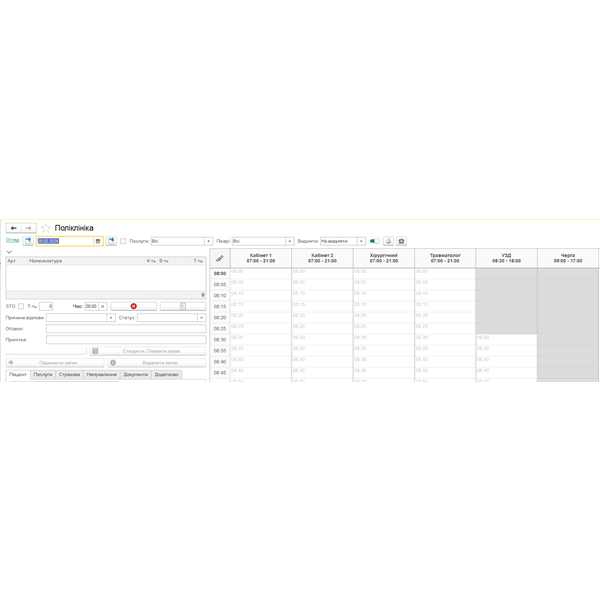Image resolution: width=600 pixels, height=600 pixels.
Task: Click the red cancel icon button
Action: click(133, 306)
